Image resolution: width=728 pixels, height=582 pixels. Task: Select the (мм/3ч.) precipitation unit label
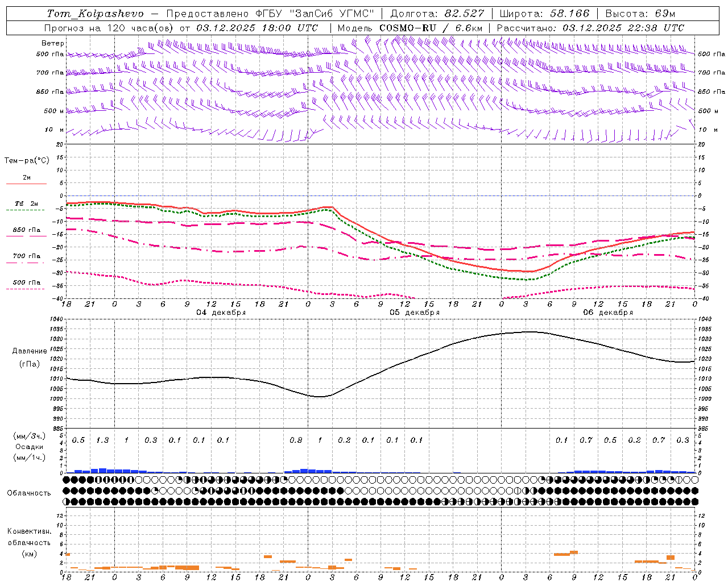click(x=28, y=436)
